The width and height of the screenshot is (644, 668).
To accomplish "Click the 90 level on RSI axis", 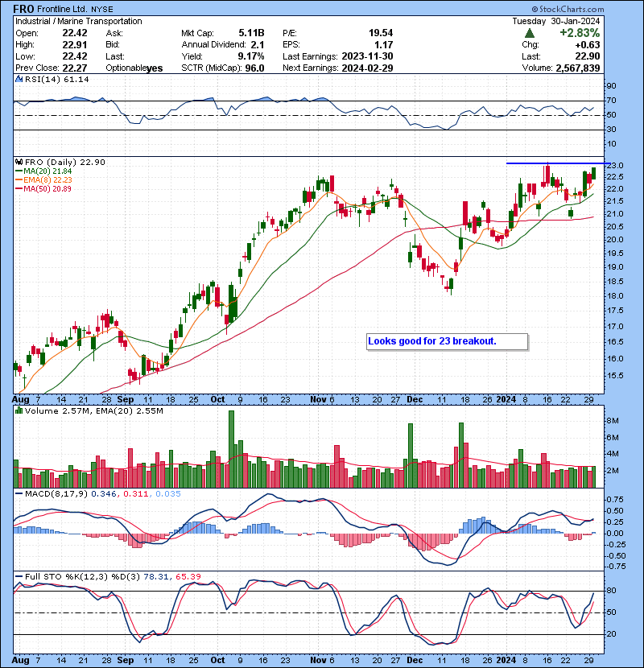I will coord(612,85).
